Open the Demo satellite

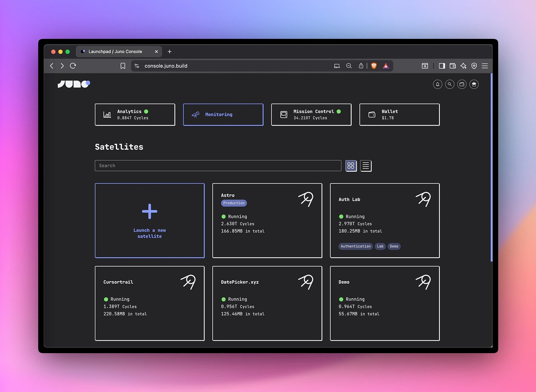[x=385, y=303]
